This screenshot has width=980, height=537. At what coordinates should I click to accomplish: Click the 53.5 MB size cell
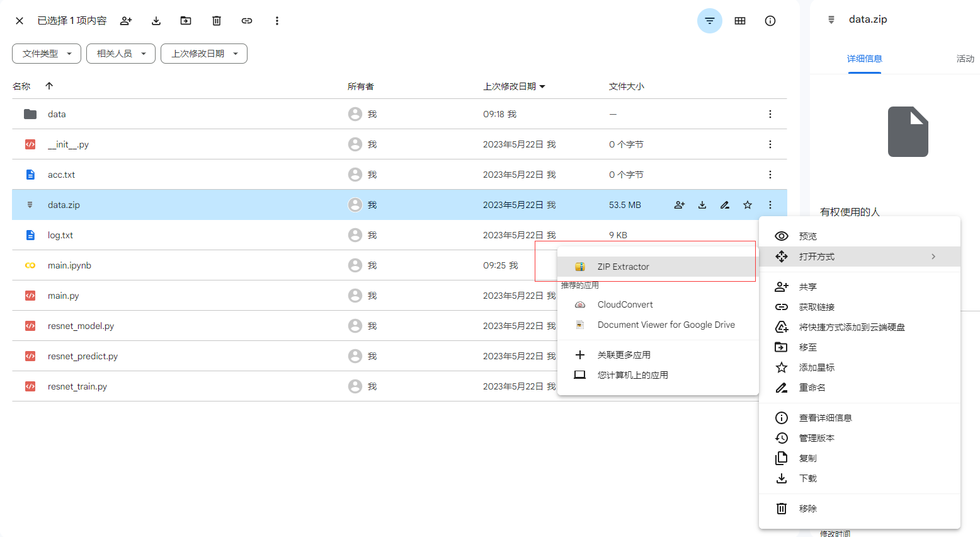click(x=625, y=205)
